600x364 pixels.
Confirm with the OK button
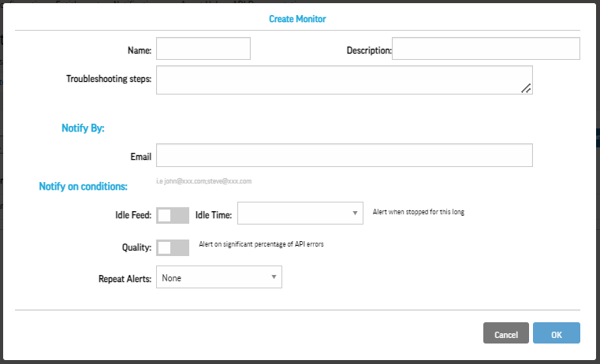pos(556,333)
